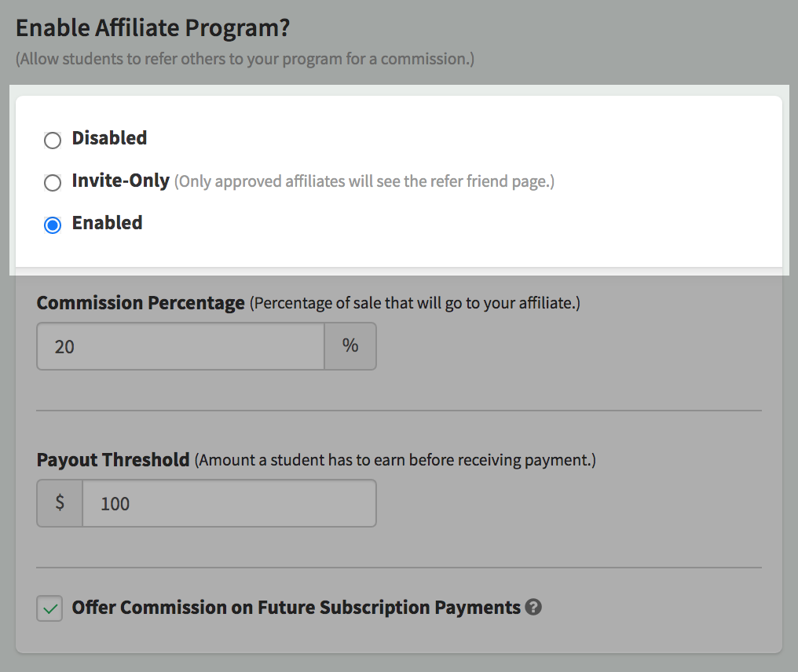This screenshot has height=672, width=798.
Task: Click the Commission Percentage label
Action: (x=141, y=303)
